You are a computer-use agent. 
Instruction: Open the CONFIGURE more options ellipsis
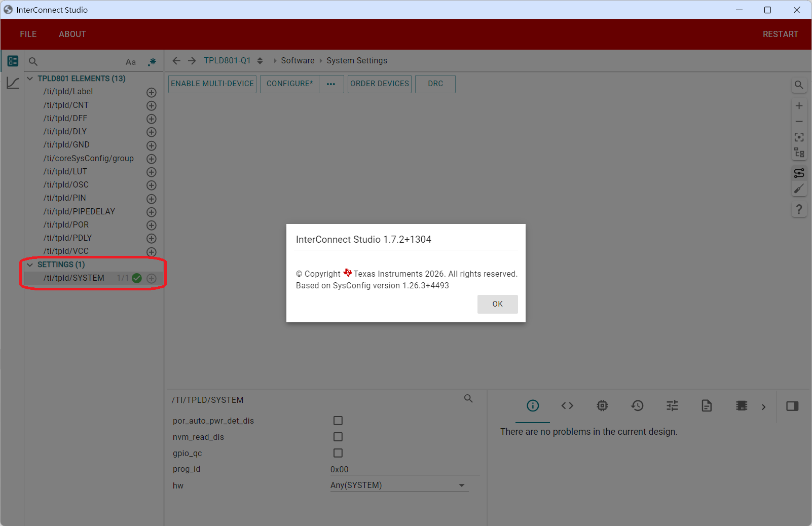click(x=331, y=84)
